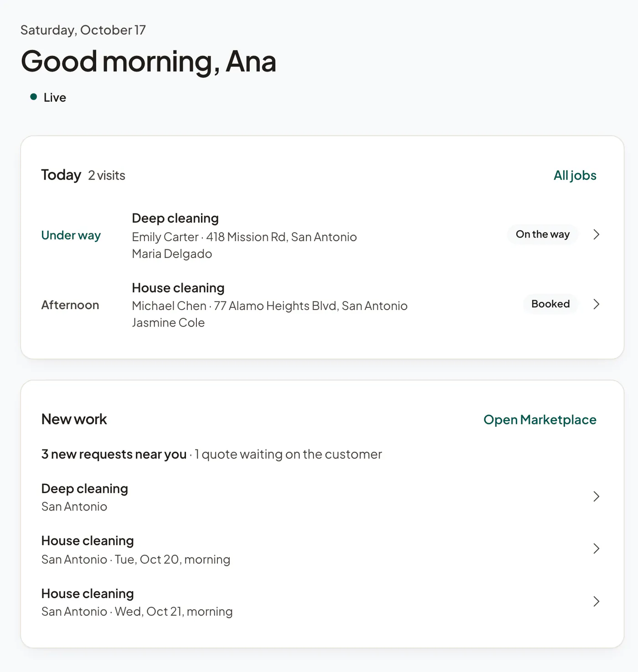Click cleaner name Jasmine Cole
638x672 pixels.
(168, 323)
